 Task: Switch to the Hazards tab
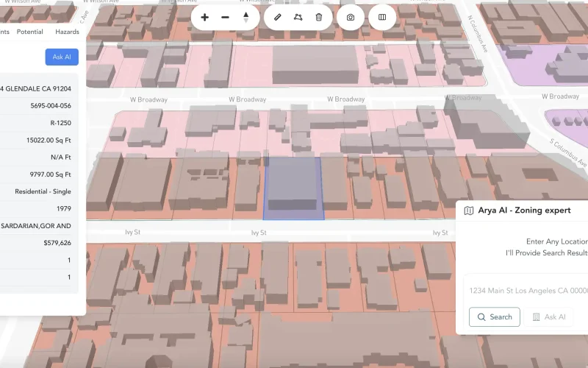(68, 32)
